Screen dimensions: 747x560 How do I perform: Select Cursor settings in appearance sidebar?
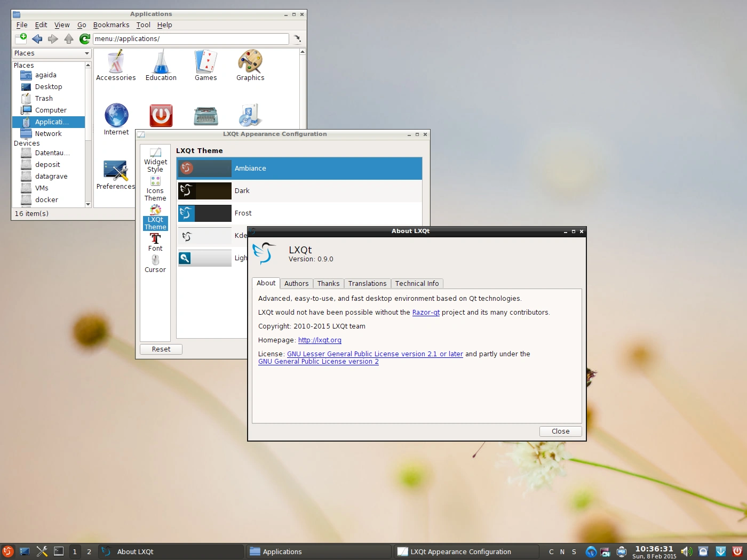155,263
